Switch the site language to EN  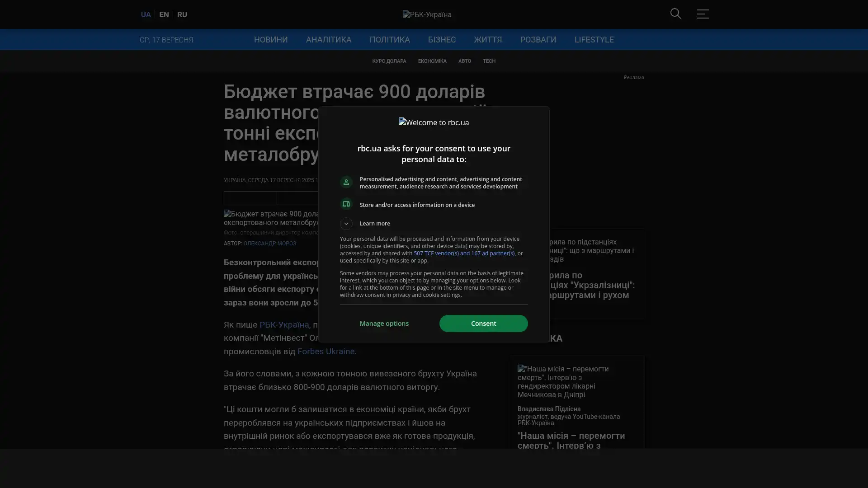[x=164, y=14]
